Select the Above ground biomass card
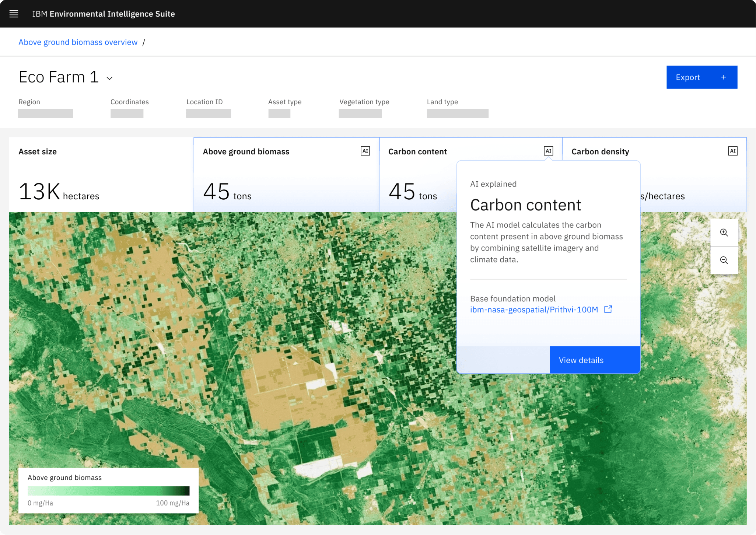756x535 pixels. coord(286,175)
